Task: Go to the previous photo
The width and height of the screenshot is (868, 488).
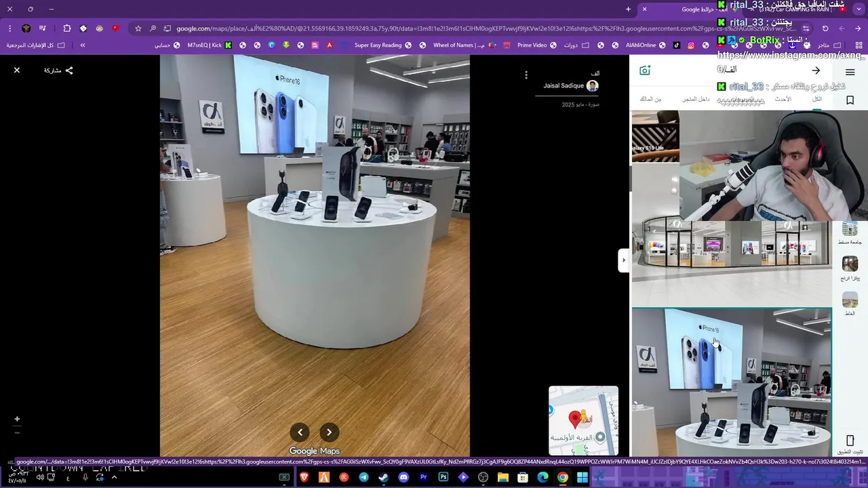Action: click(x=300, y=432)
